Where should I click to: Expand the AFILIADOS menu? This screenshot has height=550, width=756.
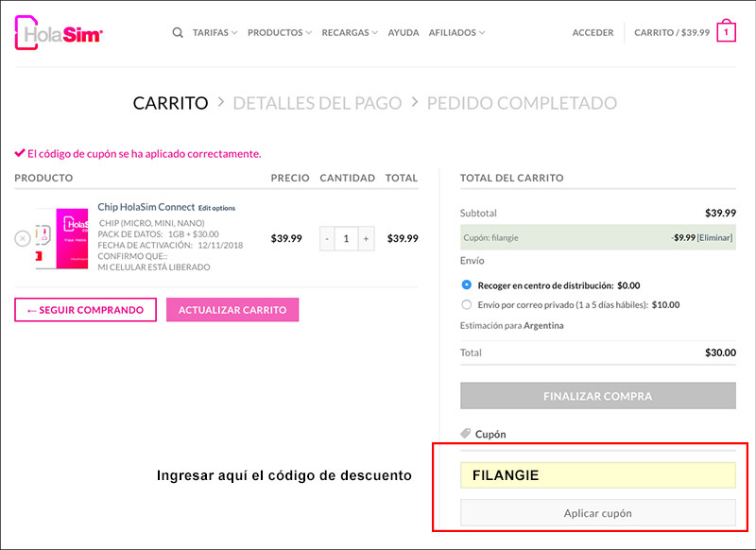[456, 33]
